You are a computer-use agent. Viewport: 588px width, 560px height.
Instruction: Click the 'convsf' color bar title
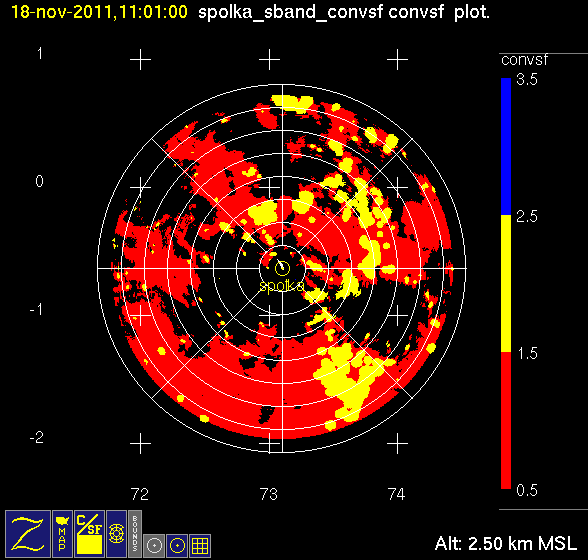click(524, 60)
